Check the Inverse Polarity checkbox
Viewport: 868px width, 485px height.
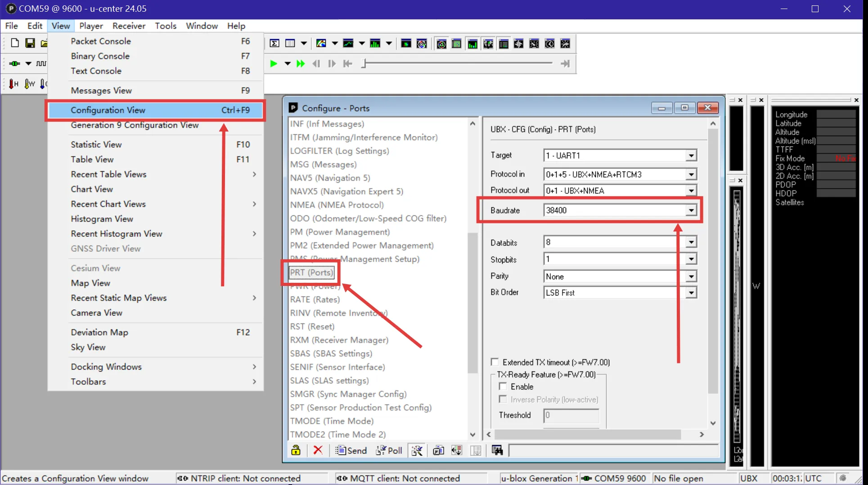[x=503, y=399]
